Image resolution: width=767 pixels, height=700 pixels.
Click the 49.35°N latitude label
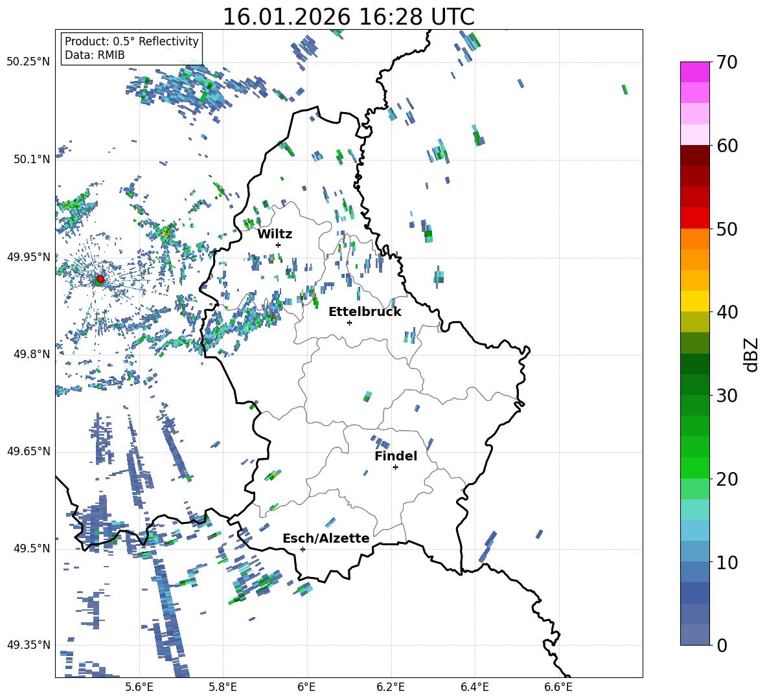point(29,645)
